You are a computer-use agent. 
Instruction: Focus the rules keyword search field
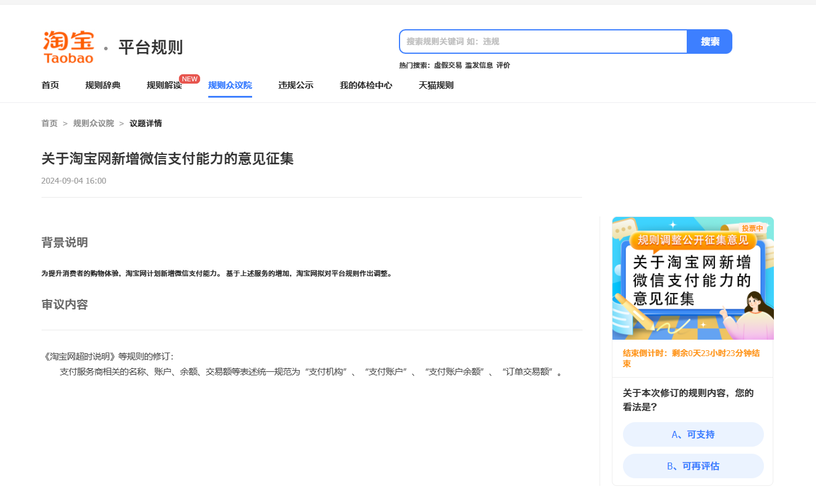pos(544,42)
